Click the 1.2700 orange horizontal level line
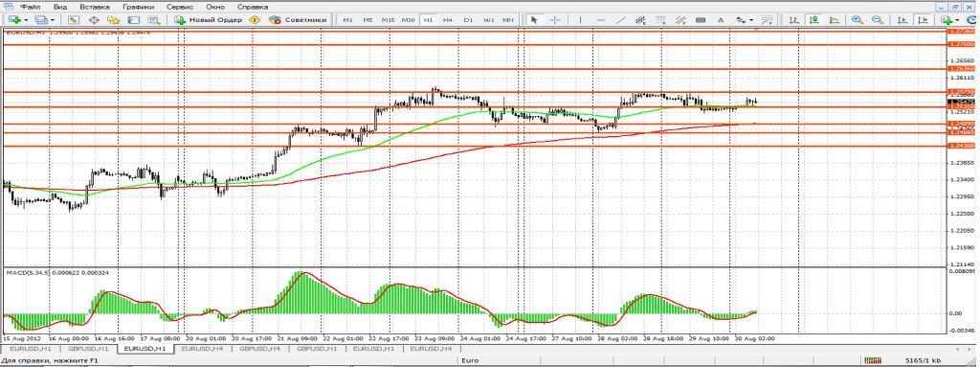The width and height of the screenshot is (980, 367). click(x=475, y=44)
